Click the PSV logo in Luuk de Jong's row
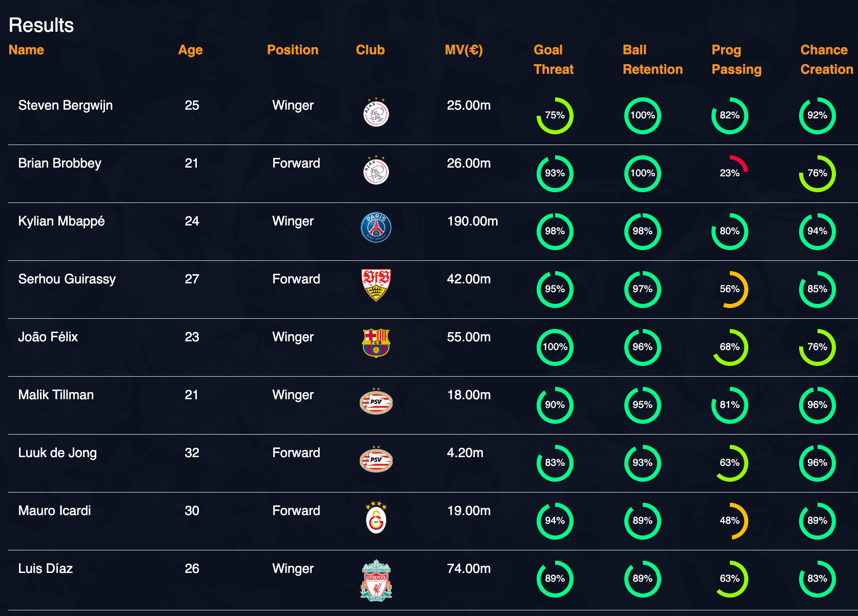The image size is (858, 616). tap(376, 459)
